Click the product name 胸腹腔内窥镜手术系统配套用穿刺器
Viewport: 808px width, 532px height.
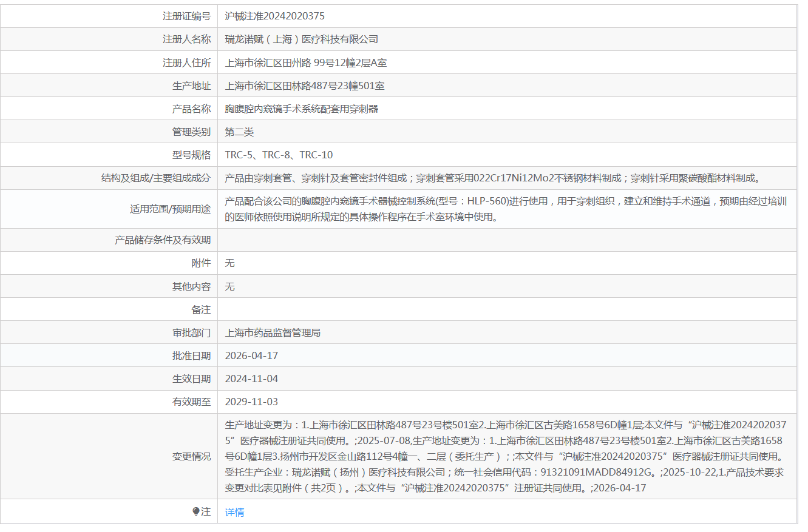302,109
